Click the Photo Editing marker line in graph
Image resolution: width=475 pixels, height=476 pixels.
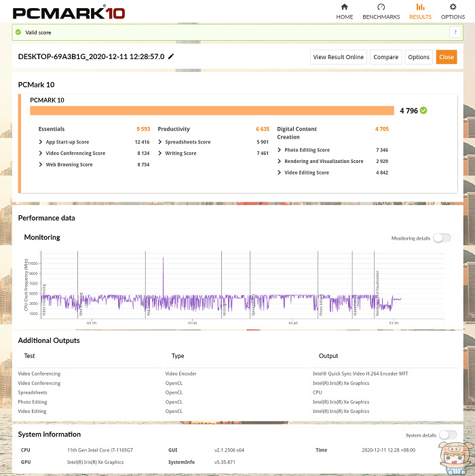click(x=318, y=285)
